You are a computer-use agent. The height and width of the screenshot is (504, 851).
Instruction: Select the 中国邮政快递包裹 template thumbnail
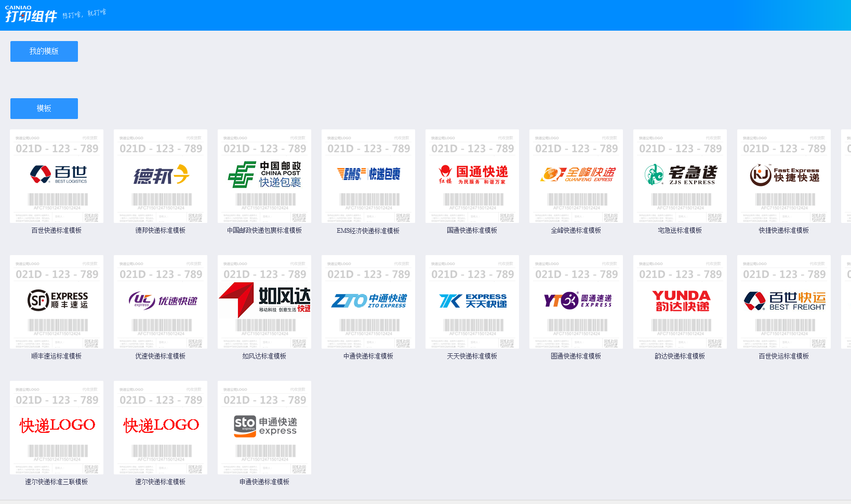tap(264, 176)
